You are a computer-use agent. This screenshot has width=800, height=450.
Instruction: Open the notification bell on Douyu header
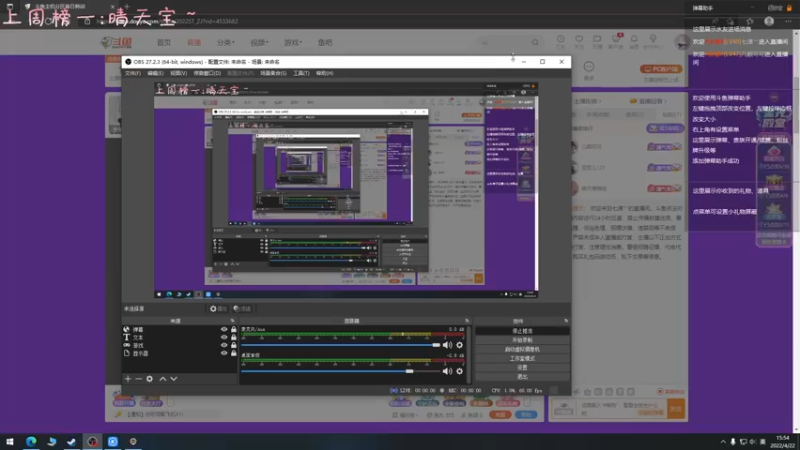(x=634, y=41)
